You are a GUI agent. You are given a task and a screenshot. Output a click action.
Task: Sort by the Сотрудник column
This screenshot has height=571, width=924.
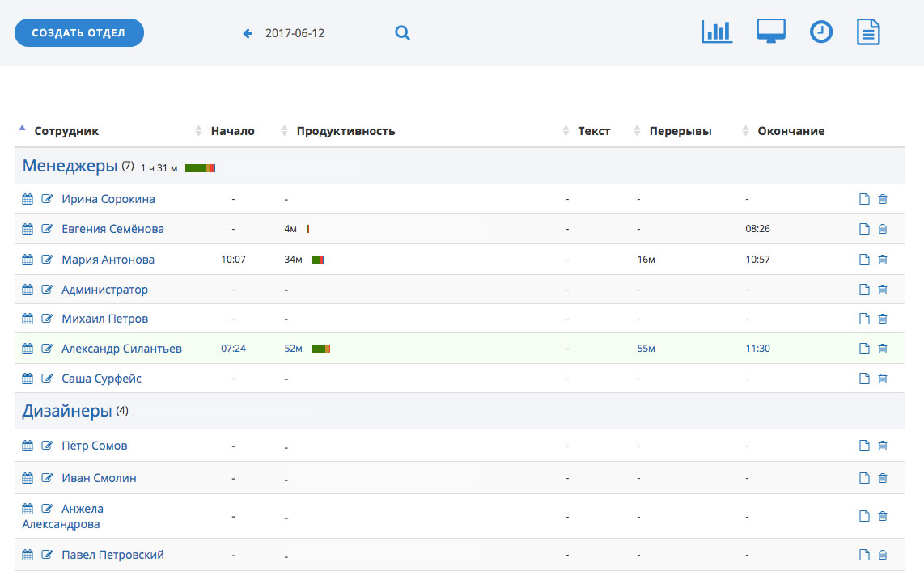[x=65, y=130]
